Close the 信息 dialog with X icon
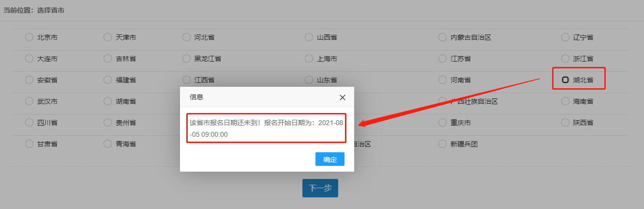 [343, 97]
